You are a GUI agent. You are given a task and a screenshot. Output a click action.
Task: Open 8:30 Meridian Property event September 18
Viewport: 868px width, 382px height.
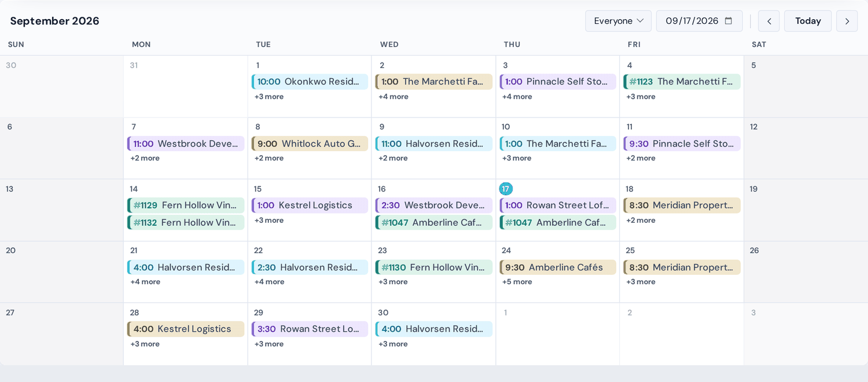click(682, 205)
